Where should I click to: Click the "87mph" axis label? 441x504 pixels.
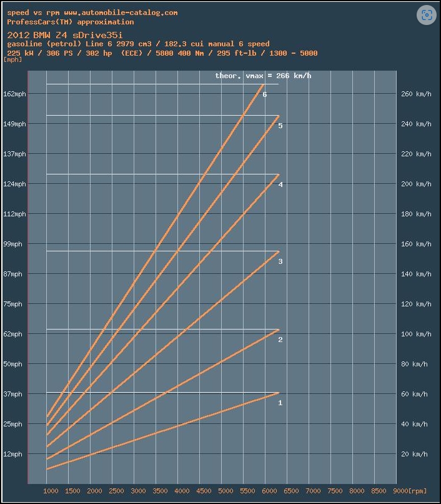point(13,274)
